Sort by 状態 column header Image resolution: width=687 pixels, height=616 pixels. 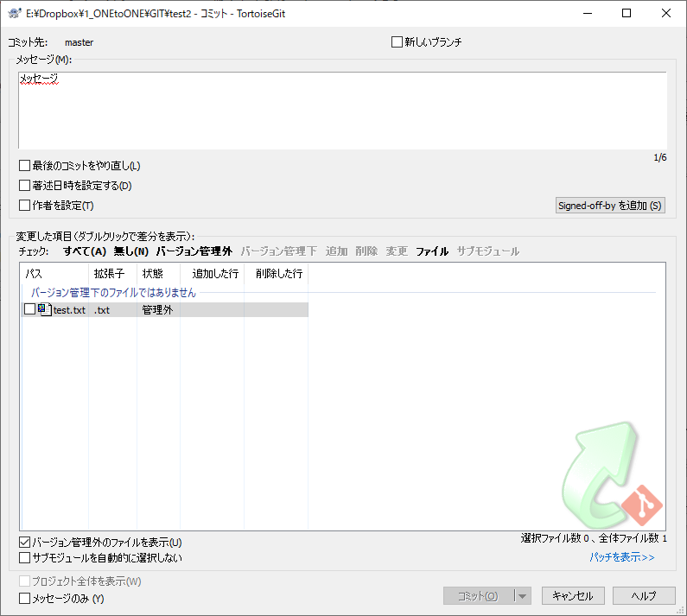[x=158, y=274]
